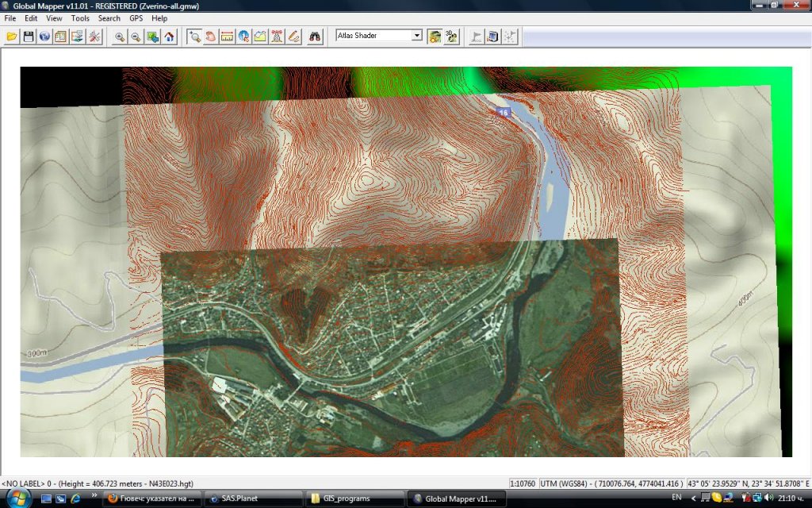
Task: Select the Measure ruler tool
Action: click(x=227, y=36)
